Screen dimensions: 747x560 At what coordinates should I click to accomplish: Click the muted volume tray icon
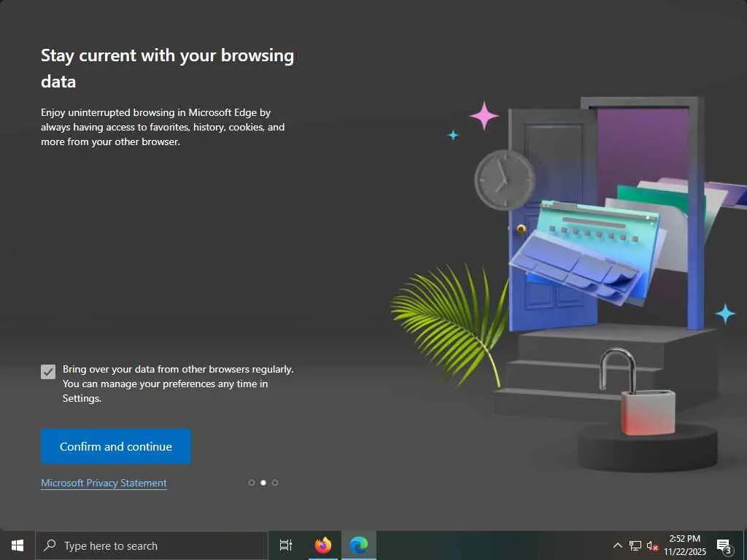point(652,545)
